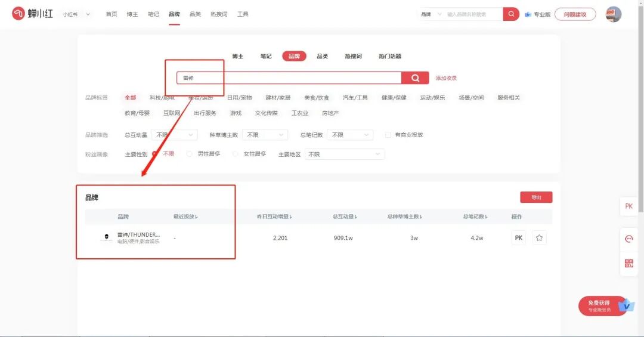Switch to the 热搜词 search tab above the search box
The image size is (644, 337).
click(353, 56)
